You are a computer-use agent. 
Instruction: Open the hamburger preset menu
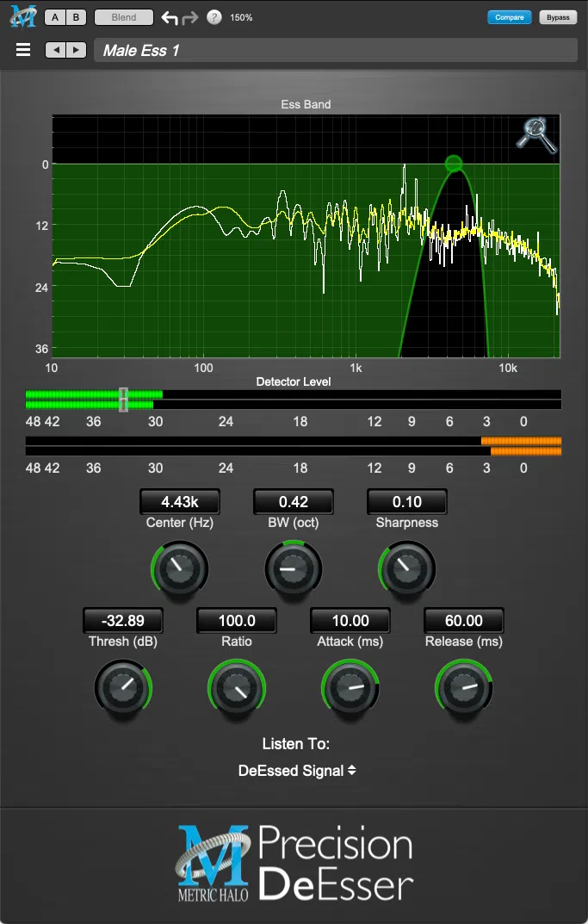click(23, 50)
